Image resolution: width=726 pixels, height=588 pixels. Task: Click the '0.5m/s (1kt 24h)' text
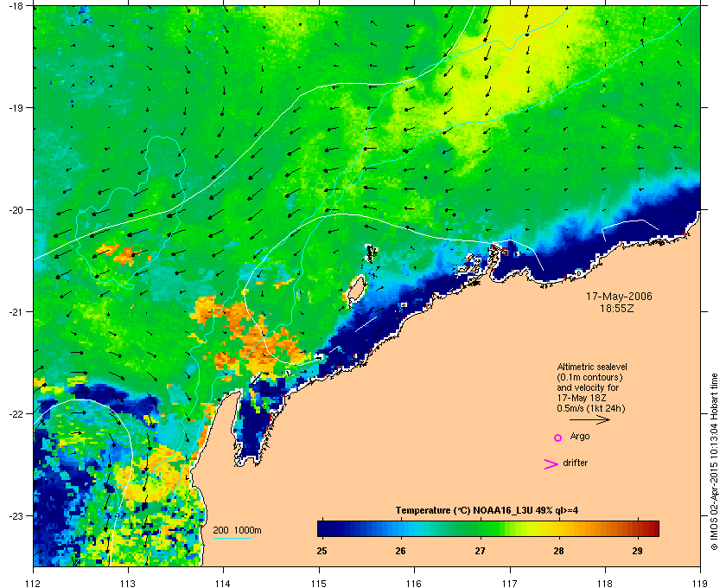tap(591, 409)
